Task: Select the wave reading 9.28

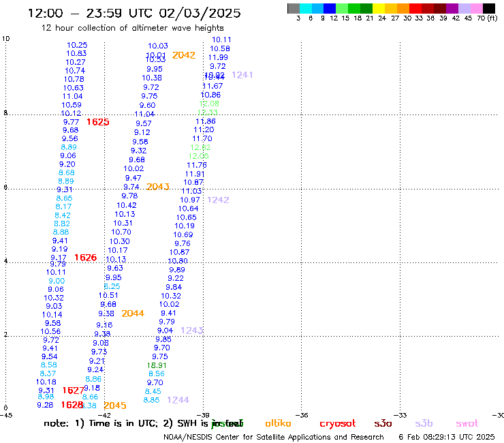Action: [x=45, y=405]
